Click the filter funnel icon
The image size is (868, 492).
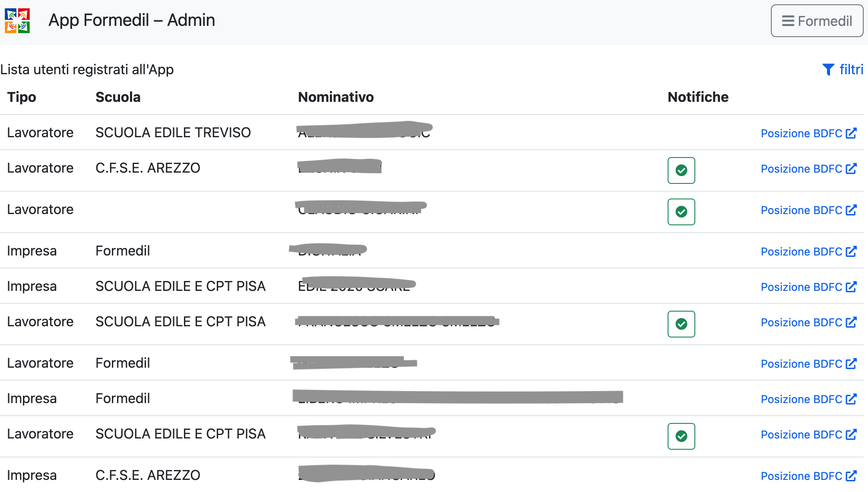tap(828, 69)
